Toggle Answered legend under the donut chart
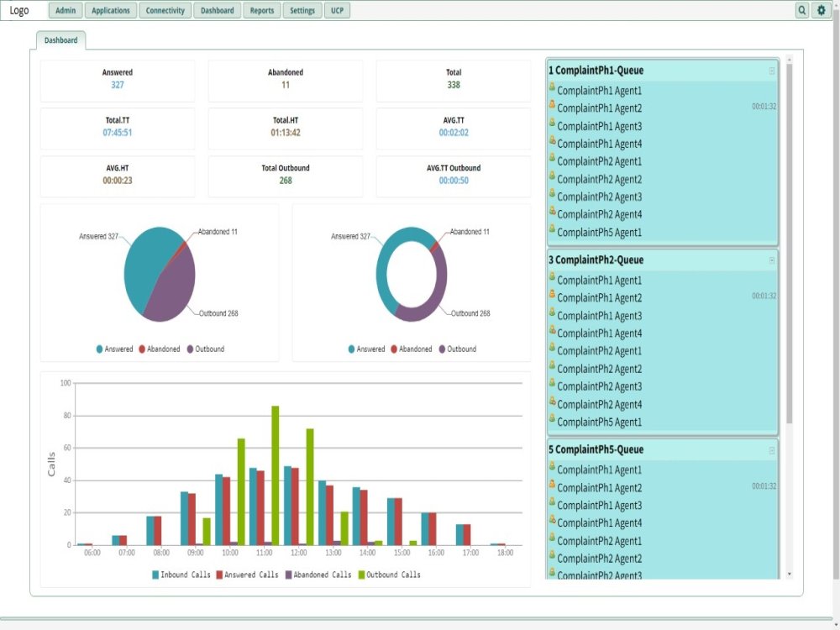The height and width of the screenshot is (630, 840). [366, 349]
